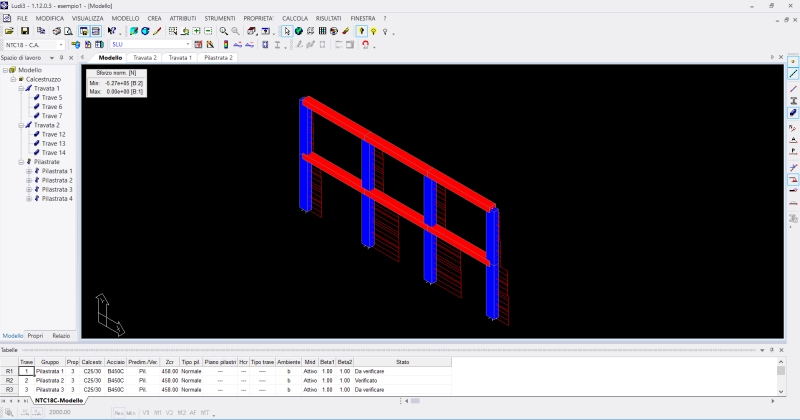
Task: Open the Propri tab at panel bottom
Action: 35,336
